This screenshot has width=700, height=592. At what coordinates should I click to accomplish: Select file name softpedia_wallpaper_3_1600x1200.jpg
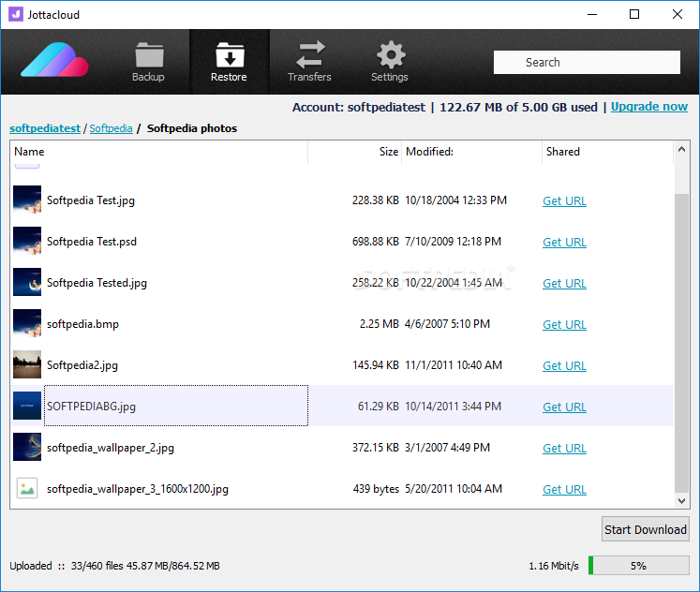138,489
